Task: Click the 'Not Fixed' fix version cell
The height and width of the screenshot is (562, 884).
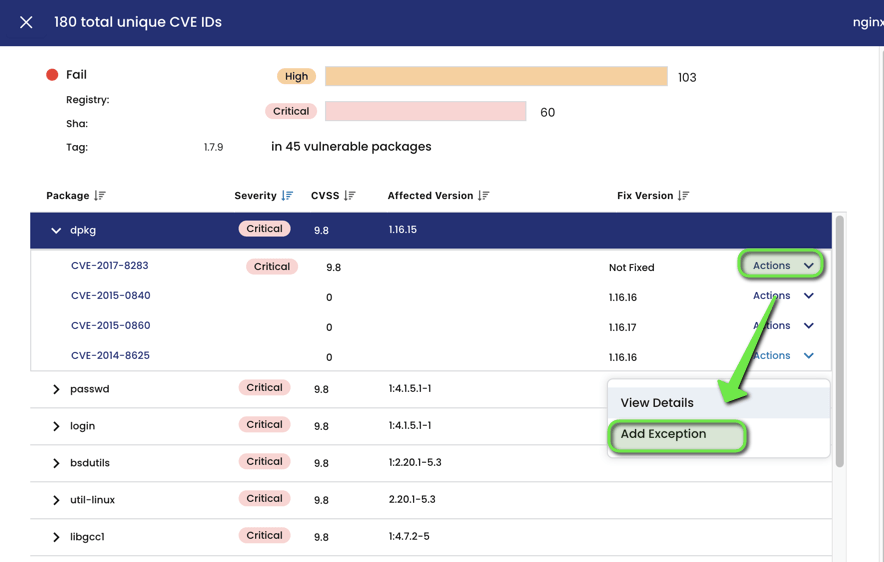Action: [631, 267]
